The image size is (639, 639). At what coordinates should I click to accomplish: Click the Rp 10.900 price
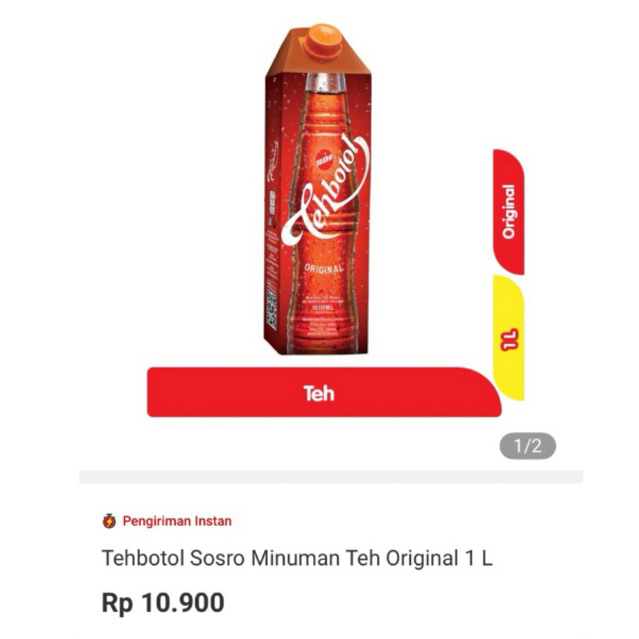pos(163,602)
